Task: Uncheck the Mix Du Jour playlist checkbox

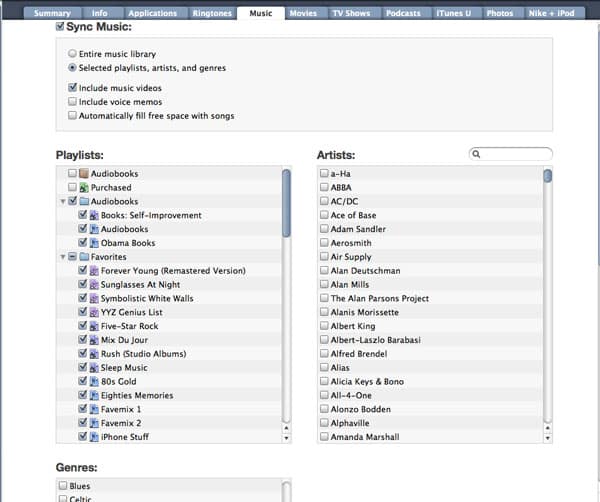Action: pyautogui.click(x=82, y=339)
